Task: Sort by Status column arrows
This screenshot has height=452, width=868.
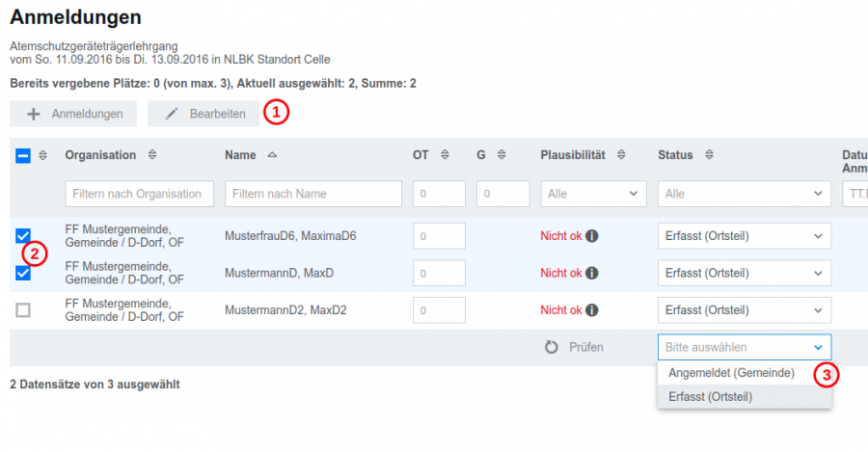Action: pyautogui.click(x=709, y=155)
